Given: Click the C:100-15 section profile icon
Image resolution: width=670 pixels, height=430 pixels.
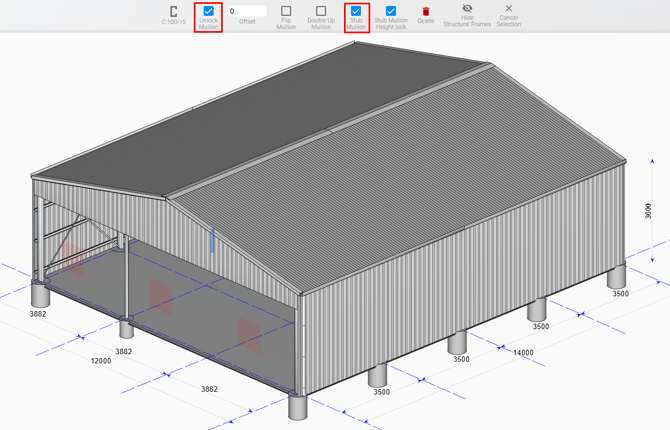Looking at the screenshot, I should tap(174, 12).
